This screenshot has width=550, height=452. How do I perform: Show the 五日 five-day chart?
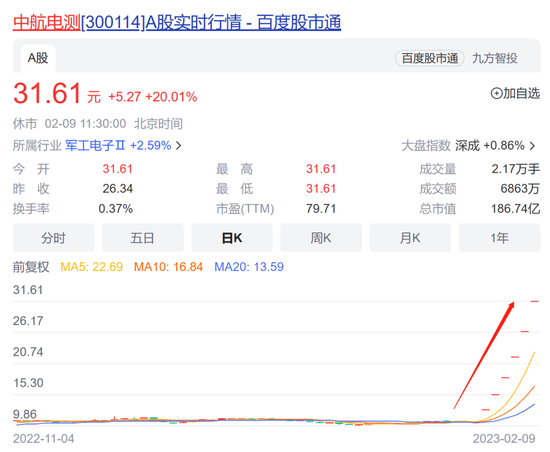(142, 238)
